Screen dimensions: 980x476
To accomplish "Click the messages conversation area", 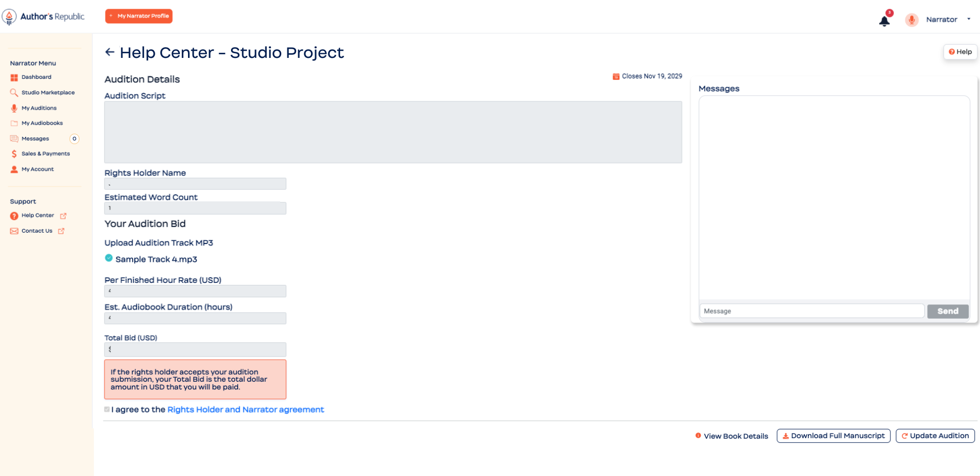I will (834, 198).
